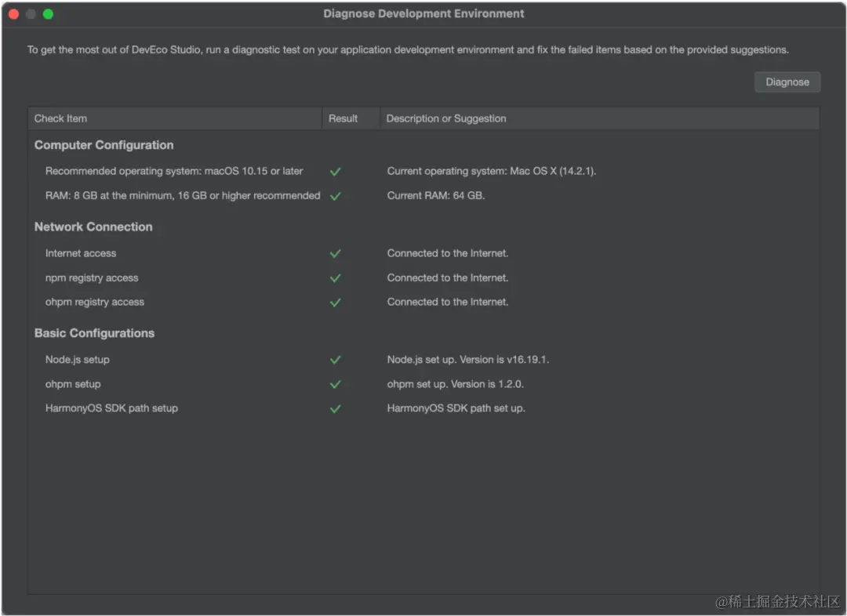Select the Node.js setup check row
847x616 pixels.
coord(78,360)
